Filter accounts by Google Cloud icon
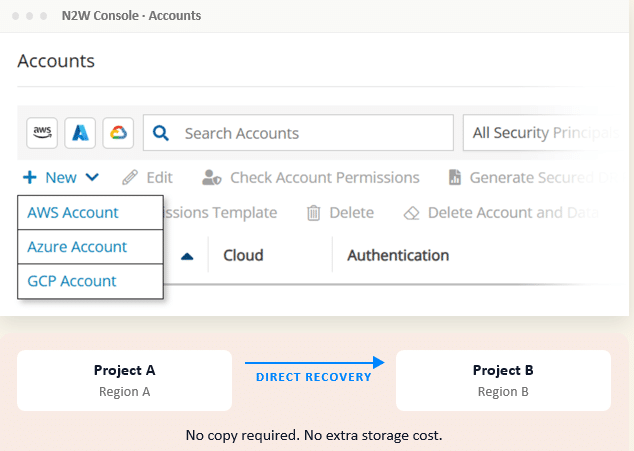Screen dimensions: 634x451 118,133
